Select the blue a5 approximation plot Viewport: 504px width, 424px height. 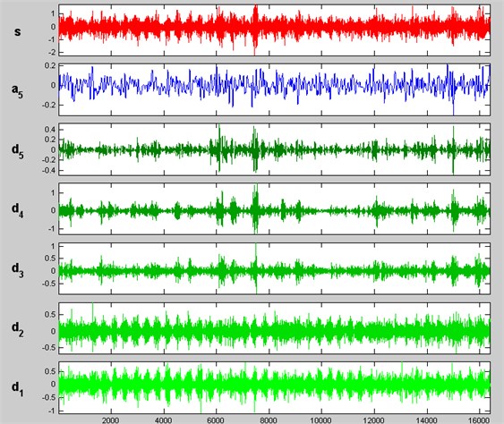(x=274, y=89)
